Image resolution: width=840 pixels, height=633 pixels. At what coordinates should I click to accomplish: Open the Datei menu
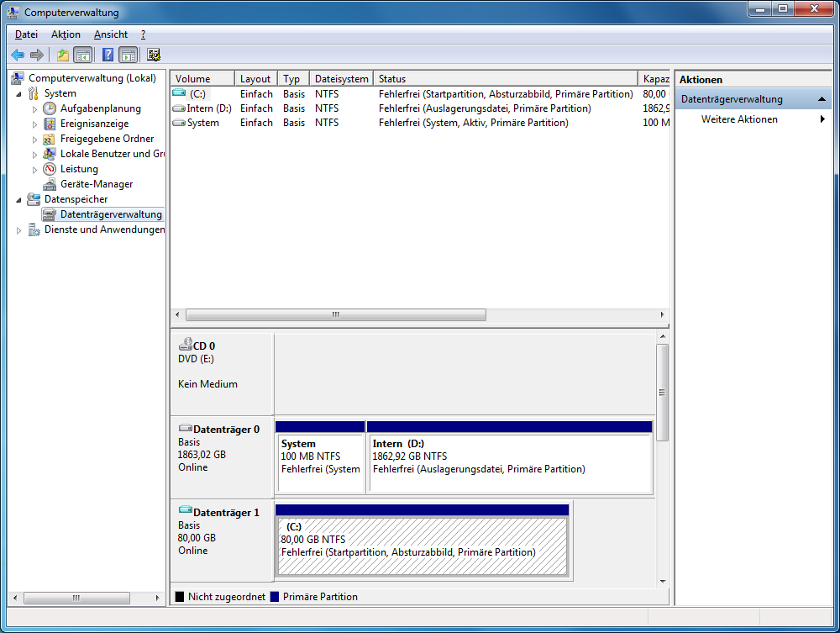click(x=26, y=34)
